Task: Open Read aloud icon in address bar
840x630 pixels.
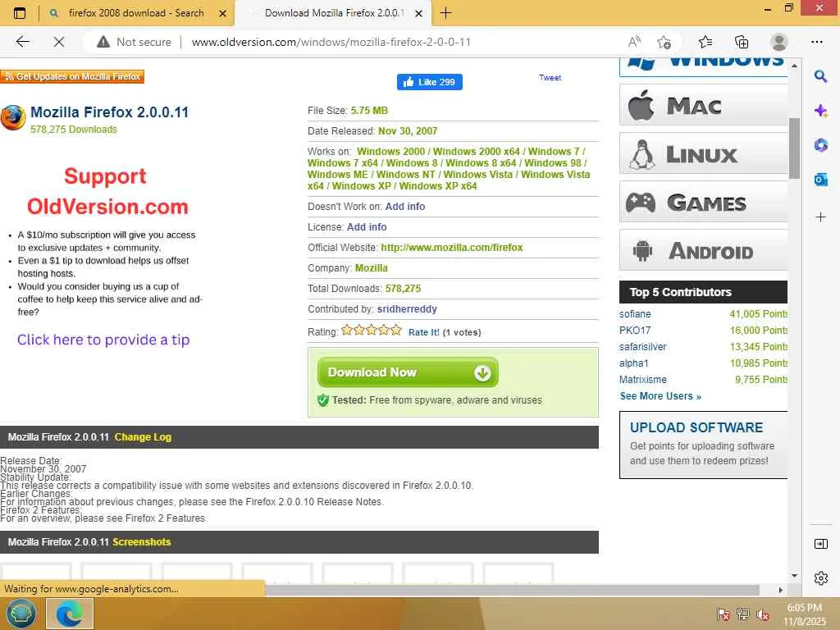Action: point(634,42)
